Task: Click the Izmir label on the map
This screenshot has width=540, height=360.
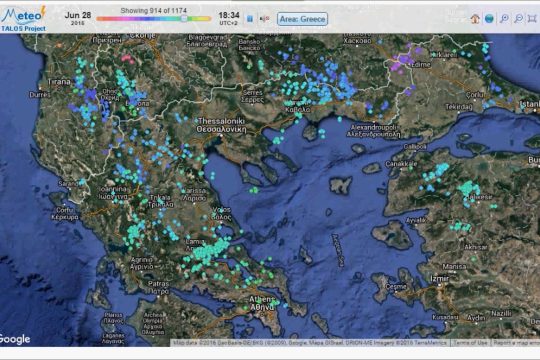Action: (440, 278)
